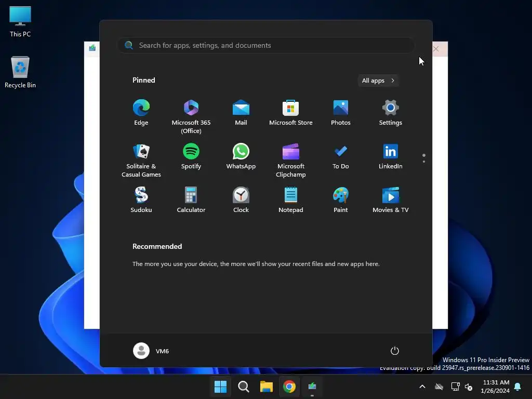Open Spotify
The height and width of the screenshot is (399, 532).
(191, 157)
